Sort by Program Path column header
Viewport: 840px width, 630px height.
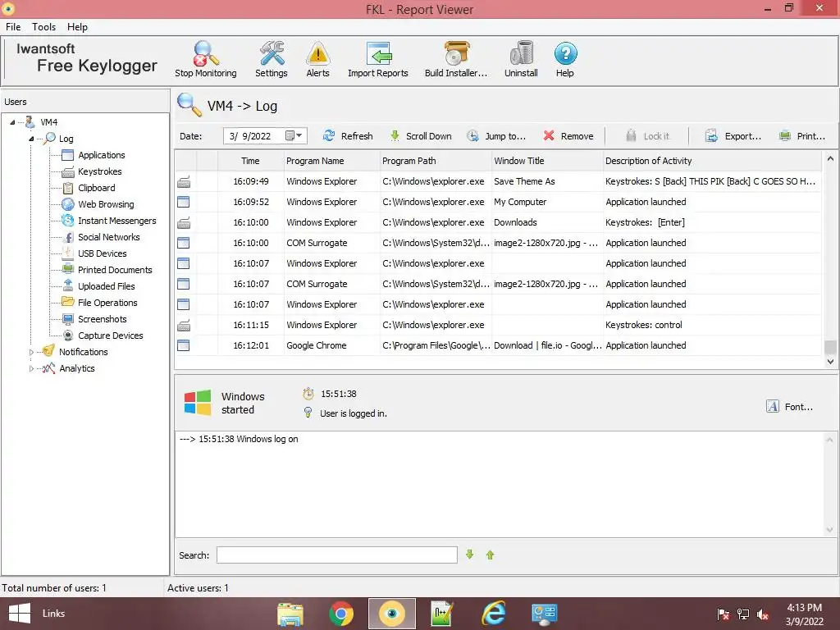coord(436,161)
